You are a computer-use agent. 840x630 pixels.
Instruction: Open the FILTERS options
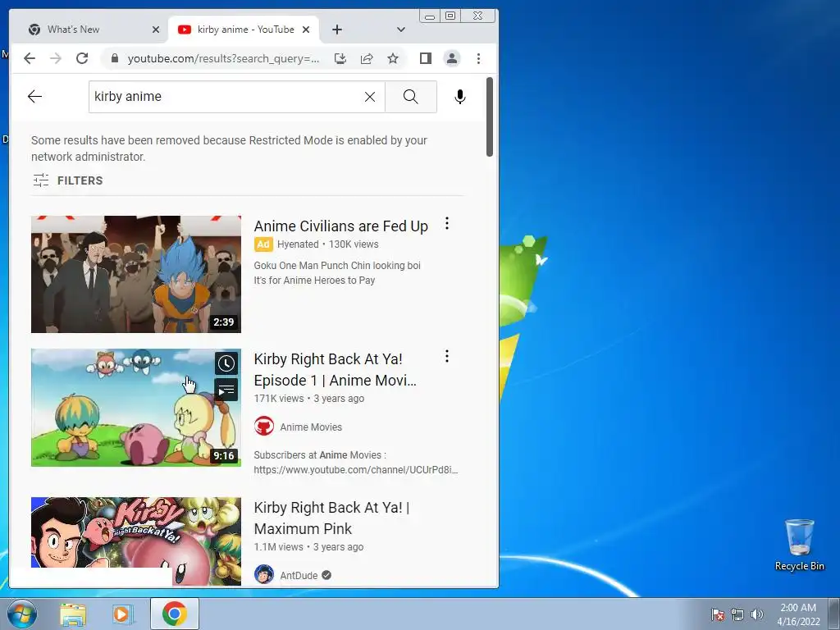click(67, 180)
